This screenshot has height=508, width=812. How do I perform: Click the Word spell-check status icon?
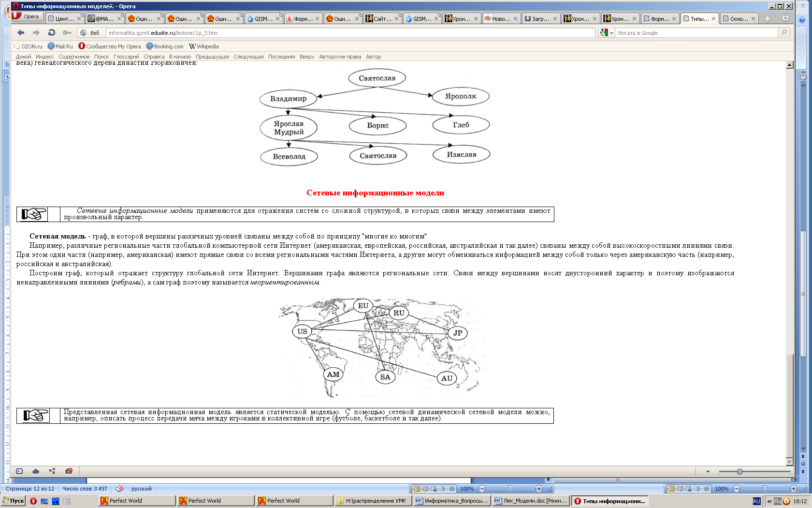click(119, 489)
